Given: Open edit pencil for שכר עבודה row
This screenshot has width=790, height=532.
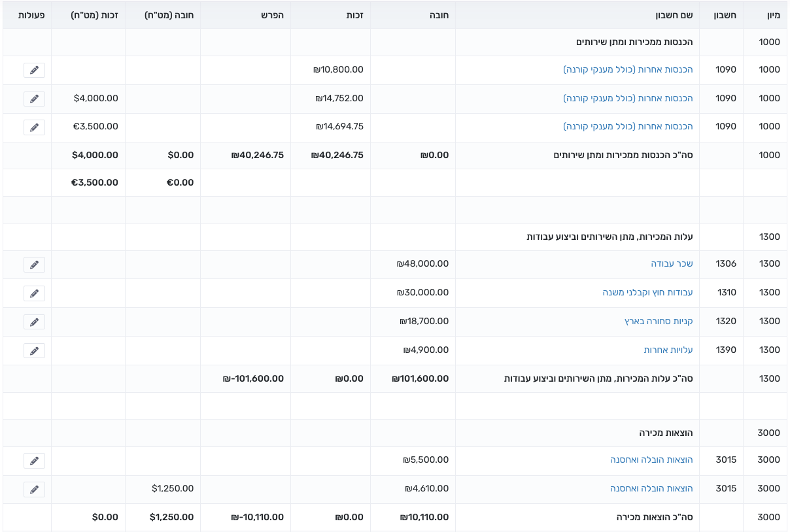Looking at the screenshot, I should 34,265.
